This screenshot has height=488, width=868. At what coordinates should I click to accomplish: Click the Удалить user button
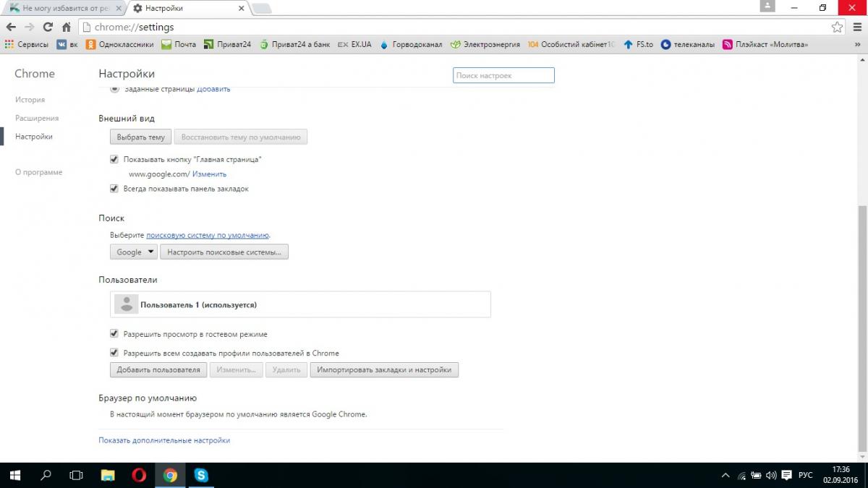(x=286, y=369)
